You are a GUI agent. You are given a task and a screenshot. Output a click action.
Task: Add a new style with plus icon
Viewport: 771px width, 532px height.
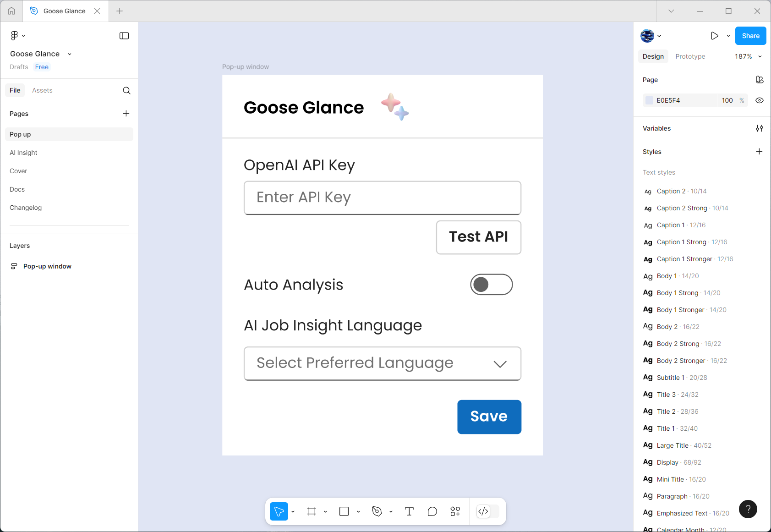tap(759, 152)
